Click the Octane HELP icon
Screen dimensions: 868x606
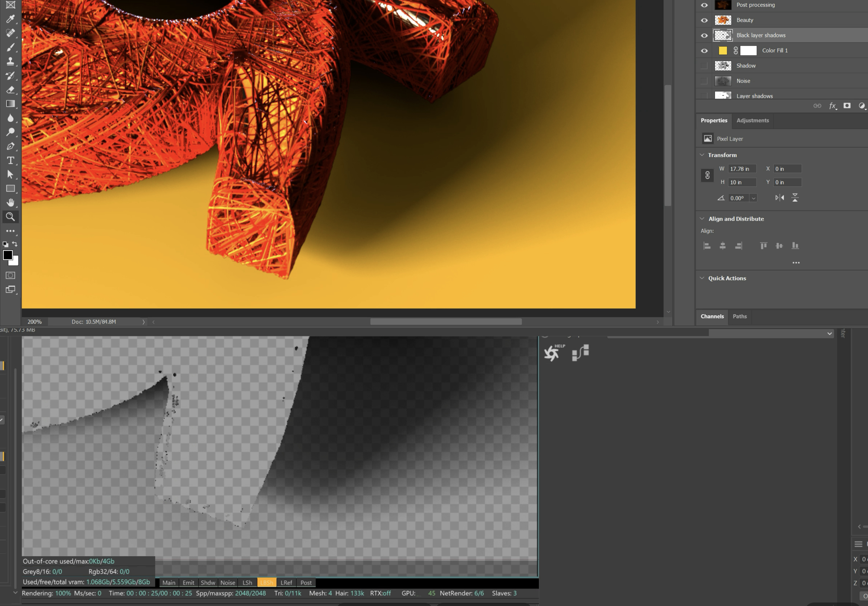(553, 353)
